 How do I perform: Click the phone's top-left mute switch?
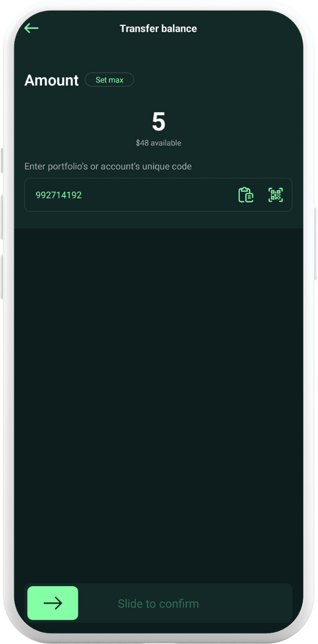(x=2, y=160)
